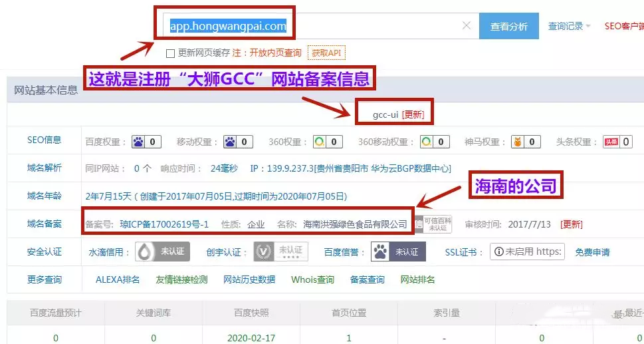The width and height of the screenshot is (644, 344).
Task: Click the 关键词库 column header
Action: (x=154, y=313)
